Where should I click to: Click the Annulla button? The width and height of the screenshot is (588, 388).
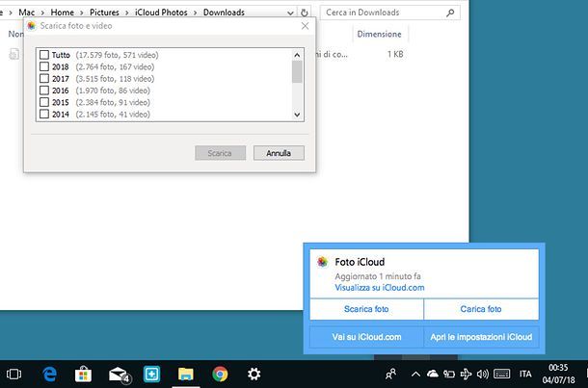pos(279,153)
